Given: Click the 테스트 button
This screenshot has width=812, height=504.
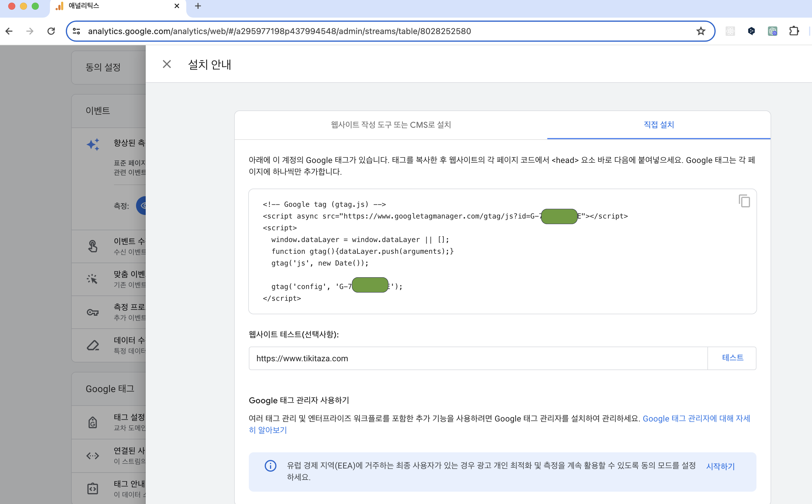Looking at the screenshot, I should (732, 358).
